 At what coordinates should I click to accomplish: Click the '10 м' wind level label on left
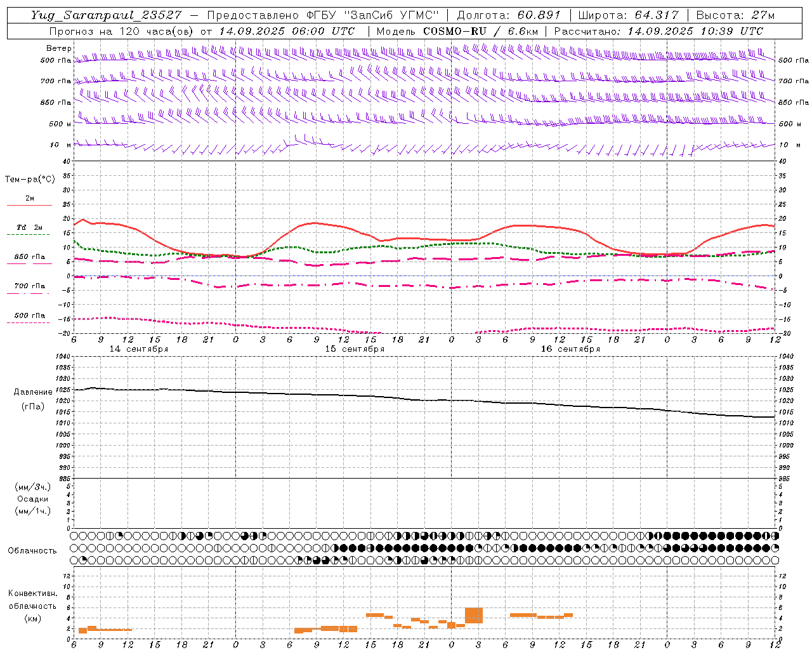[61, 145]
